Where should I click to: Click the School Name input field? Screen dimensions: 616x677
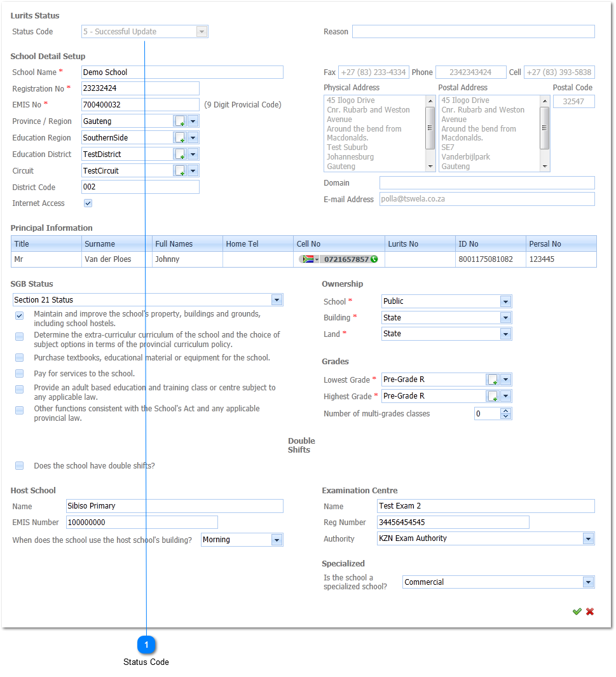coord(182,72)
